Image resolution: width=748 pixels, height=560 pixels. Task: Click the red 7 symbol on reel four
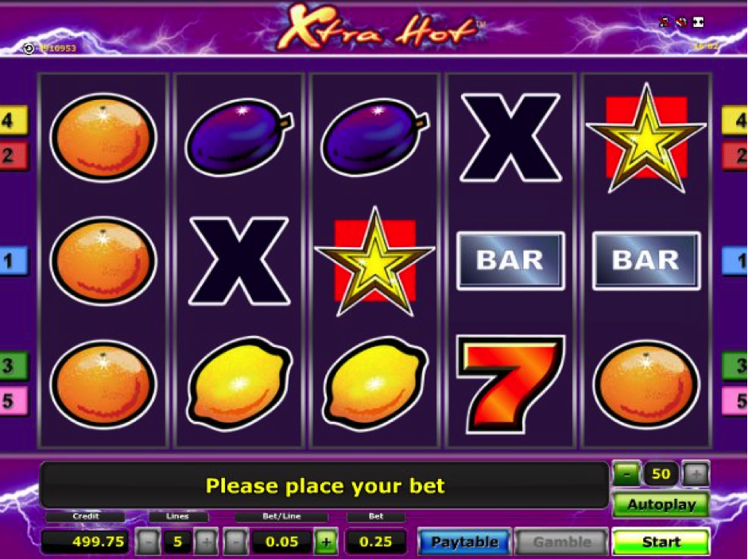click(510, 384)
